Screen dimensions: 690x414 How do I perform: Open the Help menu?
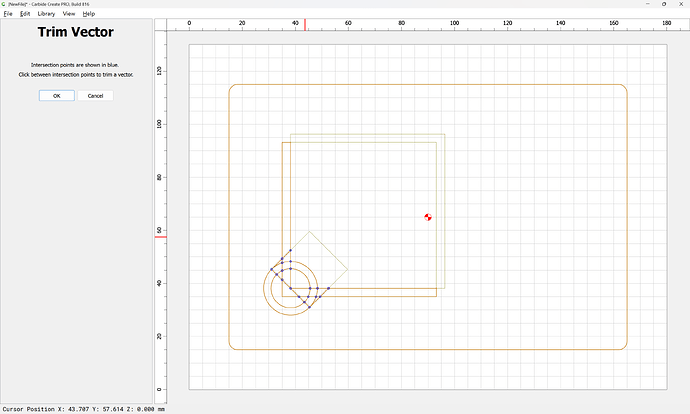click(88, 14)
